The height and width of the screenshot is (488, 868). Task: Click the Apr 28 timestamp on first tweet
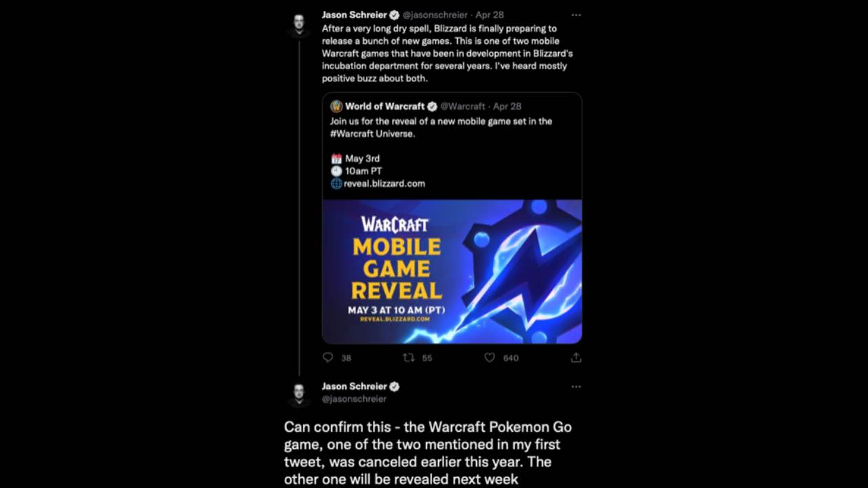coord(490,15)
